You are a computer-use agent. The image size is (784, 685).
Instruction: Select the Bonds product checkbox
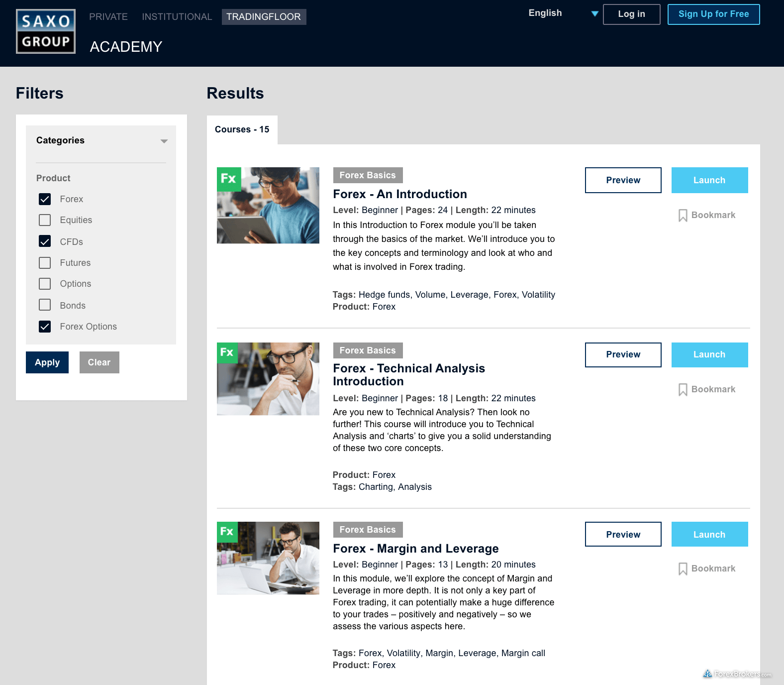point(45,305)
